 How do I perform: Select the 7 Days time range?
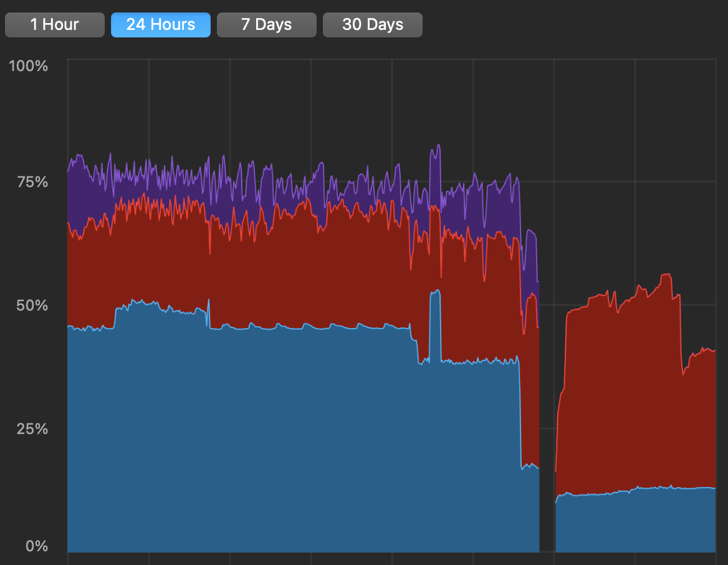266,24
